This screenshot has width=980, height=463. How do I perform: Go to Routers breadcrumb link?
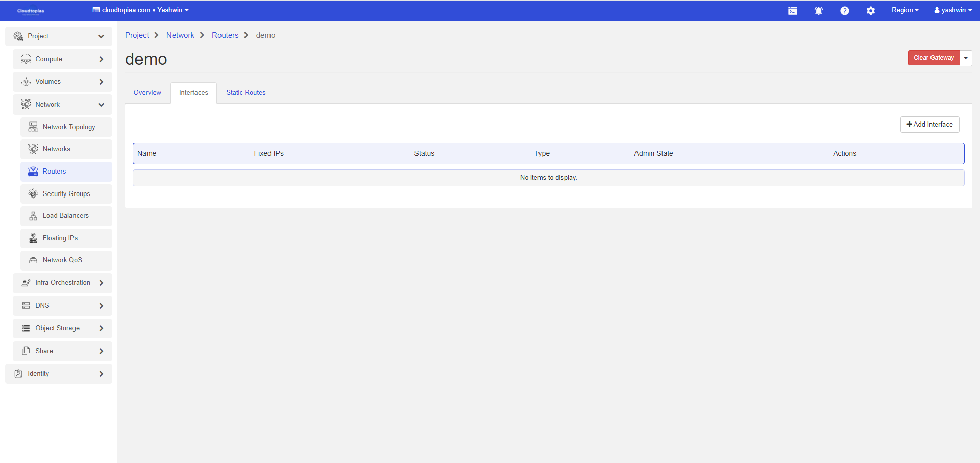(225, 35)
